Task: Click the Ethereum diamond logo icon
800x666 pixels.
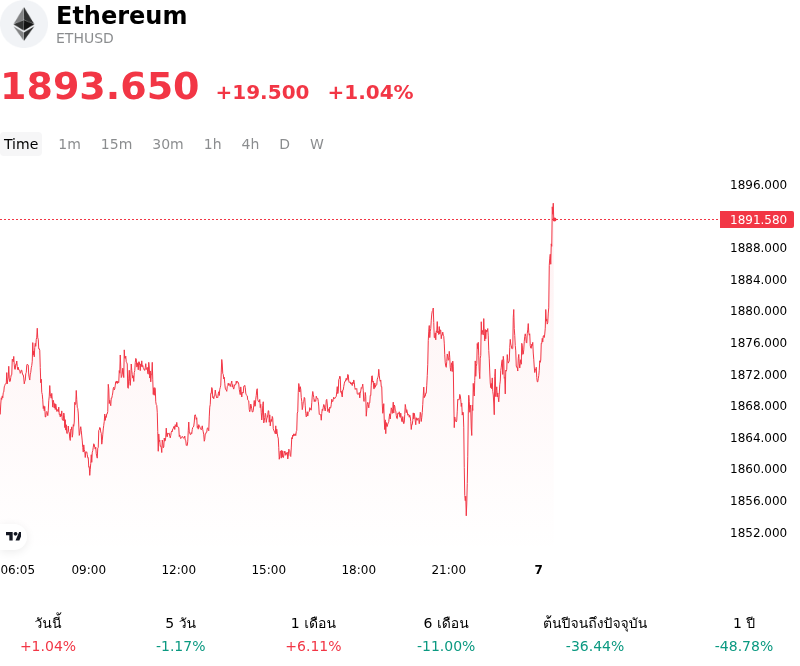Action: (23, 24)
